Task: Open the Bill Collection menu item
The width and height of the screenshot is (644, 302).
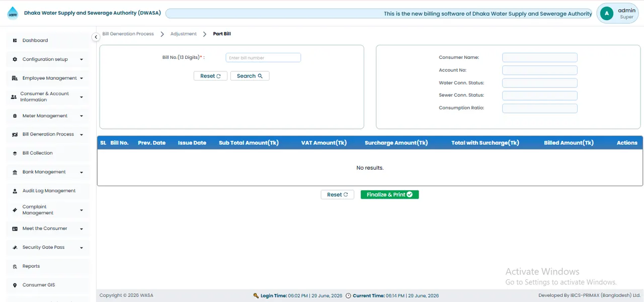Action: (48, 153)
